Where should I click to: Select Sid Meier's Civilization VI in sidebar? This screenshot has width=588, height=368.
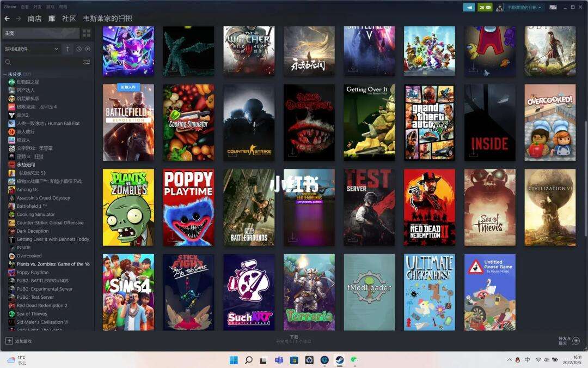click(x=42, y=322)
